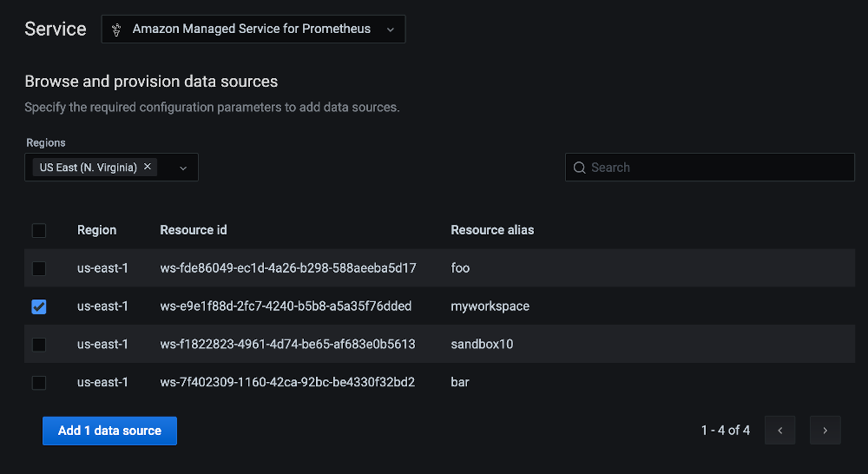Click the Browse and provision data sources heading
This screenshot has width=868, height=474.
[151, 82]
